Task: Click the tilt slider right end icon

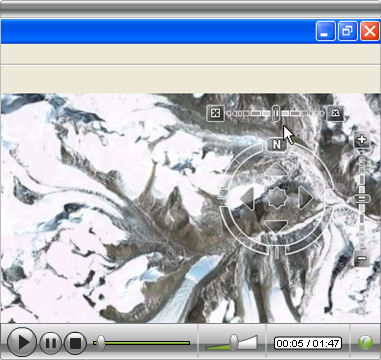Action: click(x=335, y=113)
